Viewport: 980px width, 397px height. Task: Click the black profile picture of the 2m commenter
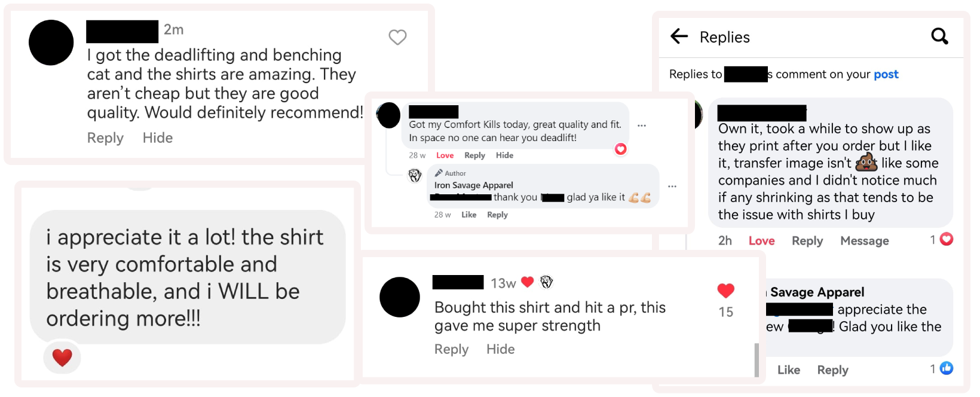click(51, 42)
